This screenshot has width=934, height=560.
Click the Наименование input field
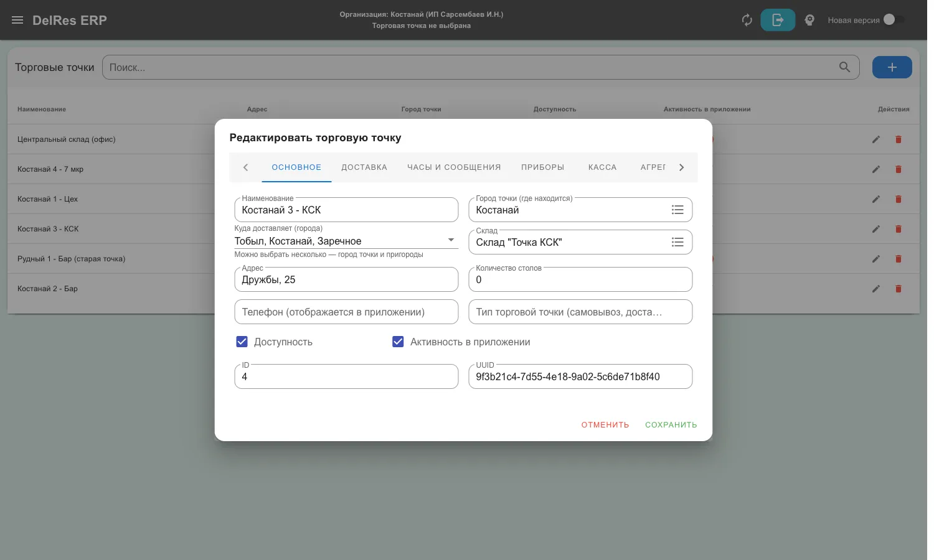346,210
